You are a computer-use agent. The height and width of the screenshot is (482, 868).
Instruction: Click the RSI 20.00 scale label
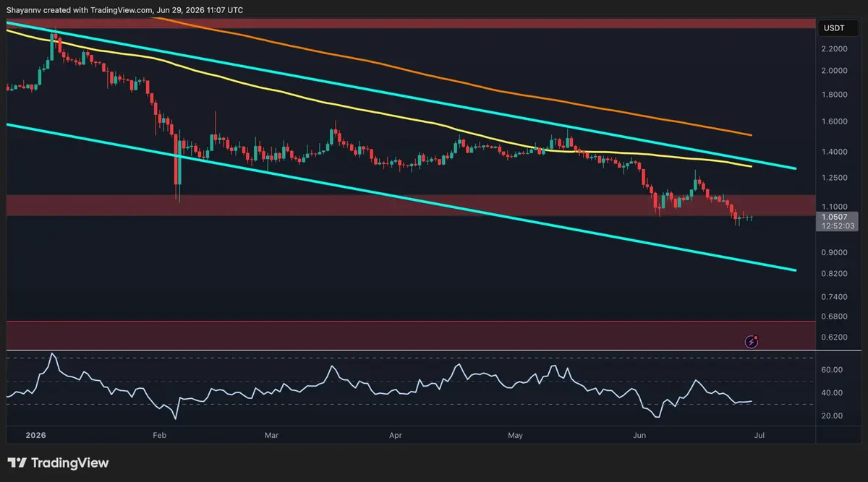833,416
